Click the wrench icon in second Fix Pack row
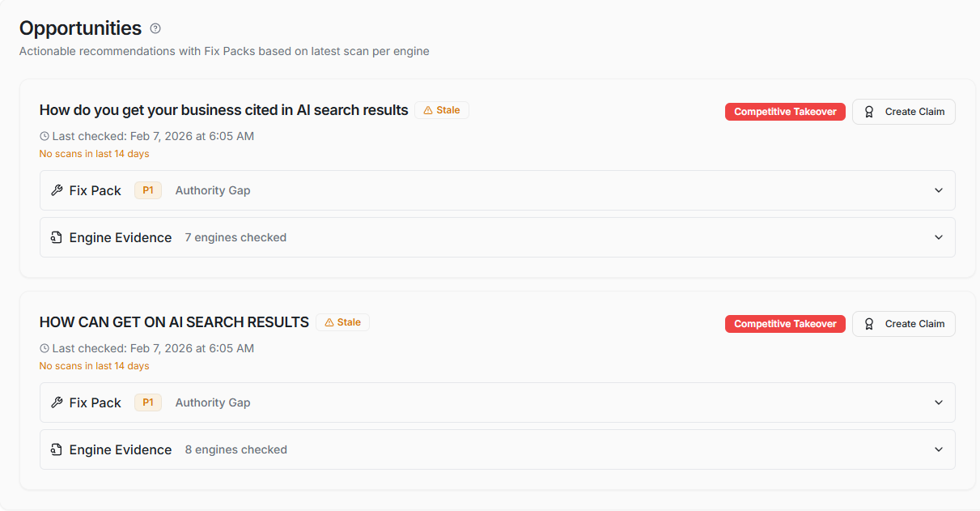The image size is (980, 511). tap(57, 402)
